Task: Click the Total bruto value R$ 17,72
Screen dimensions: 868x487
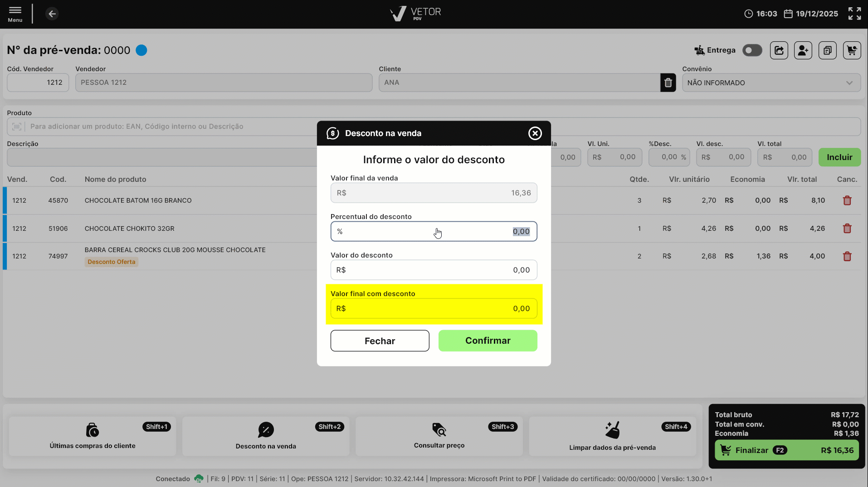Action: click(x=845, y=414)
